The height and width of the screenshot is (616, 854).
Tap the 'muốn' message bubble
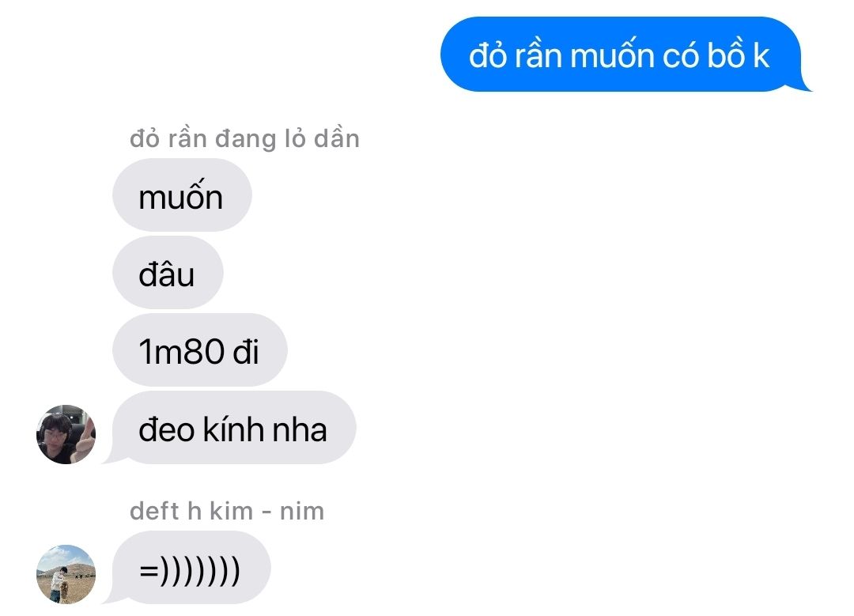[x=182, y=195]
